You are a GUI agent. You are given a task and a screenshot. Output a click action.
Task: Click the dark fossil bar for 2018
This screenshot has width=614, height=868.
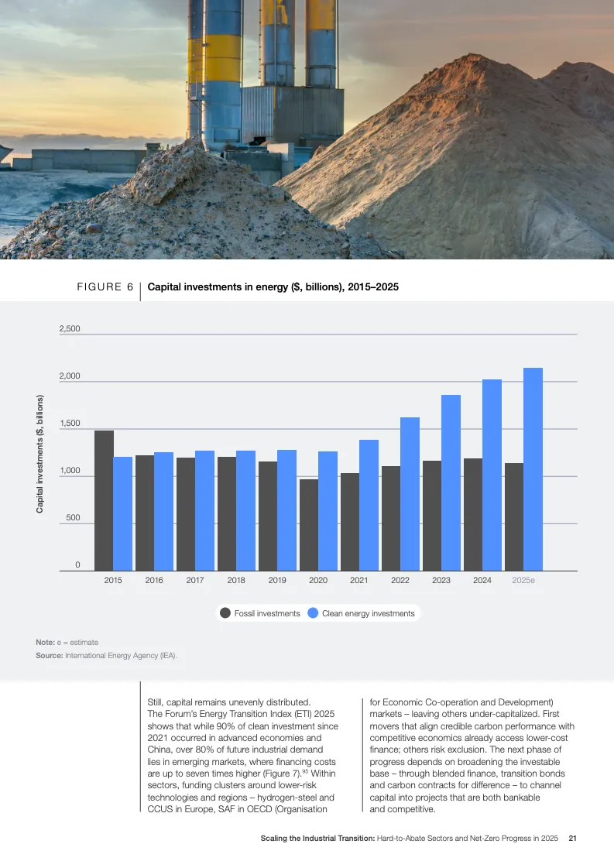(227, 513)
